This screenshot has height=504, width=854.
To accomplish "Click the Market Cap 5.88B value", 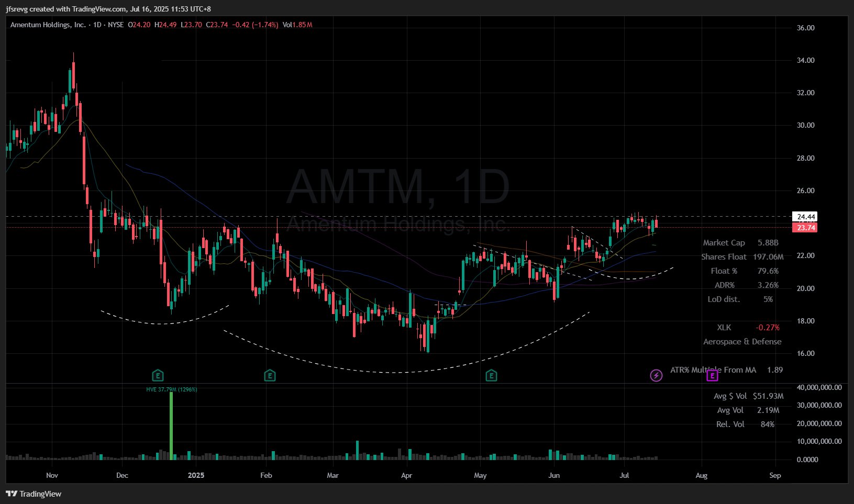I will 768,243.
